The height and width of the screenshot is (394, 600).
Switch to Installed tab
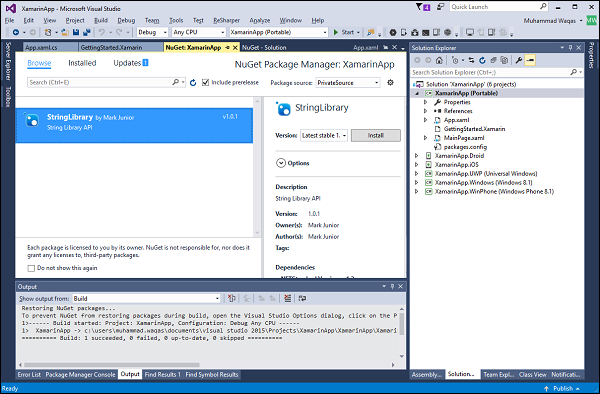point(82,63)
